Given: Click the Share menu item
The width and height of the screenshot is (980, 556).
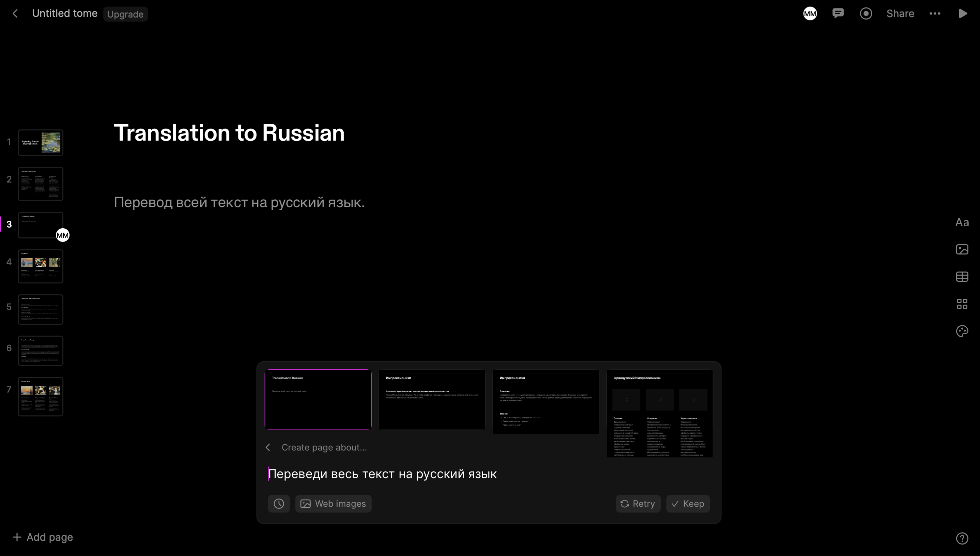Looking at the screenshot, I should point(901,14).
